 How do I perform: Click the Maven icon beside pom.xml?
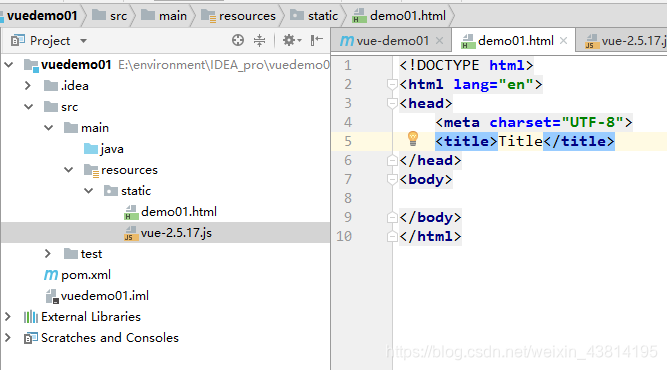[x=51, y=275]
